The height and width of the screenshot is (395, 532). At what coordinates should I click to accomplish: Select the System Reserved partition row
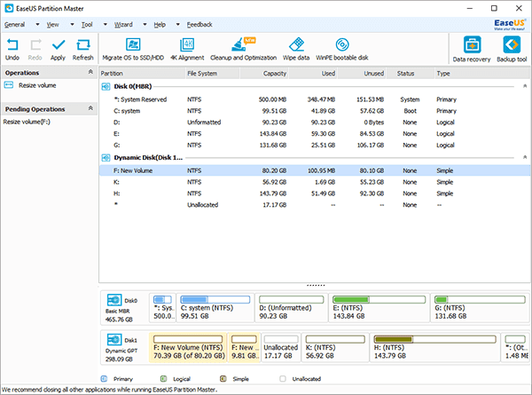315,99
